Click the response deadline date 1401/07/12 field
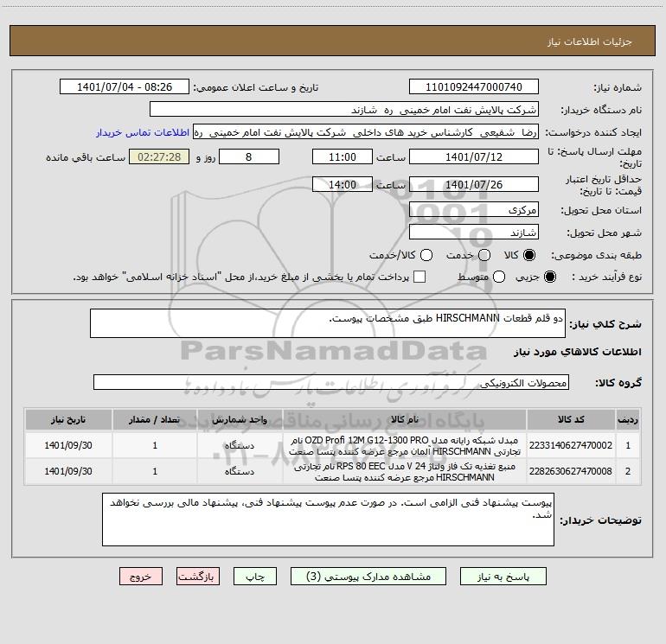The height and width of the screenshot is (644, 666). pos(474,157)
